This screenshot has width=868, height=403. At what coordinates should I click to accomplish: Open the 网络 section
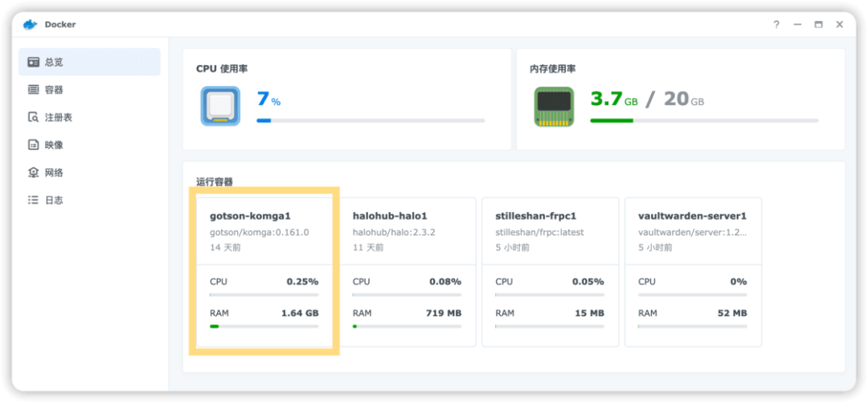(x=90, y=173)
